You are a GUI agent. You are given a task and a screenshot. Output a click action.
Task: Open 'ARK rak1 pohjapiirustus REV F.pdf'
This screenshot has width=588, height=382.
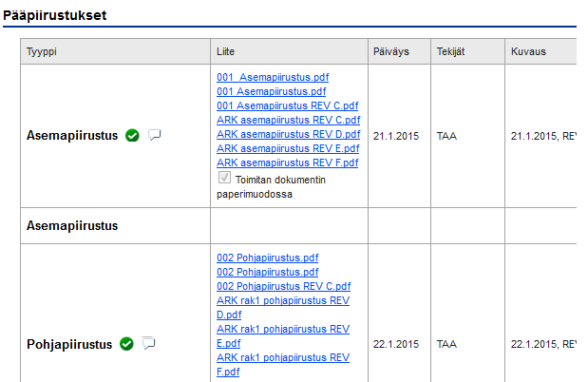(283, 365)
